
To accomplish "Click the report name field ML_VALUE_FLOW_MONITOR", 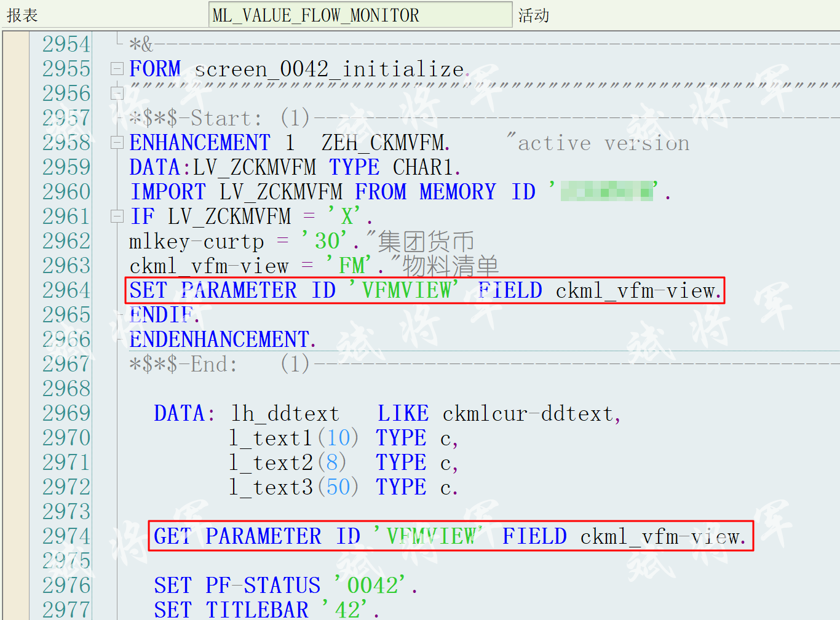I will point(360,15).
